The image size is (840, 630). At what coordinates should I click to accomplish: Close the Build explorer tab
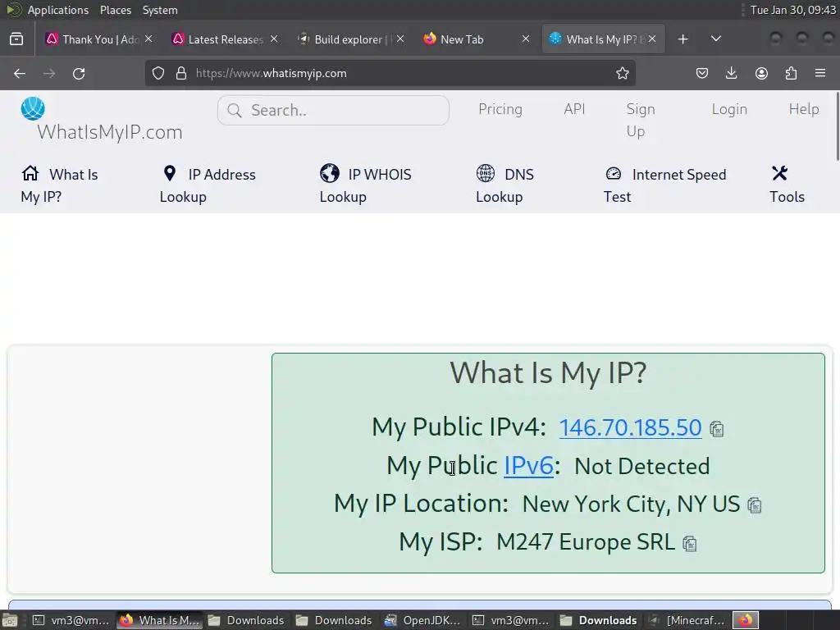click(x=400, y=39)
